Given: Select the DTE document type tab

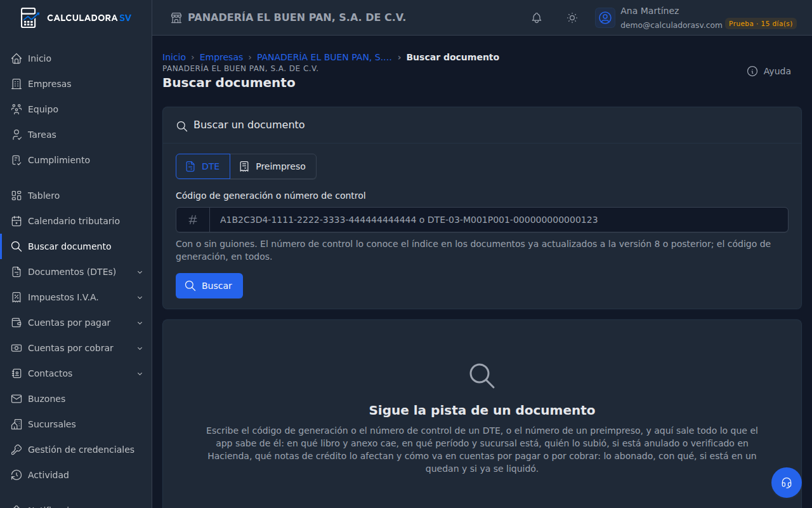Looking at the screenshot, I should coord(203,166).
